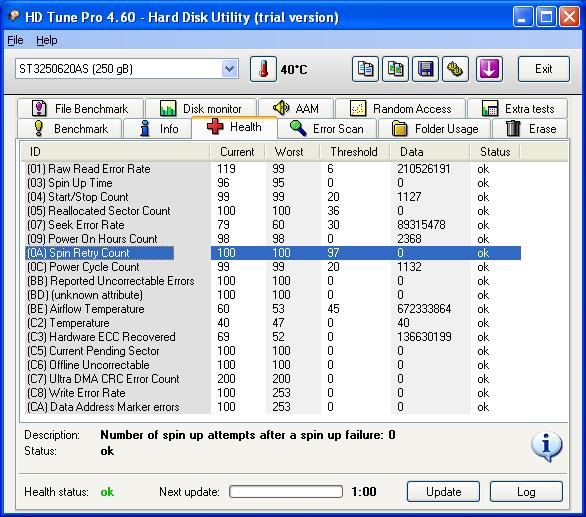
Task: Click the Exit button
Action: click(x=543, y=69)
